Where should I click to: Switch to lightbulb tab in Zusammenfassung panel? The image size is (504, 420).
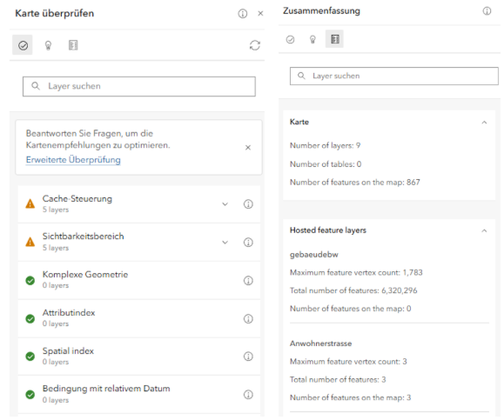point(312,39)
